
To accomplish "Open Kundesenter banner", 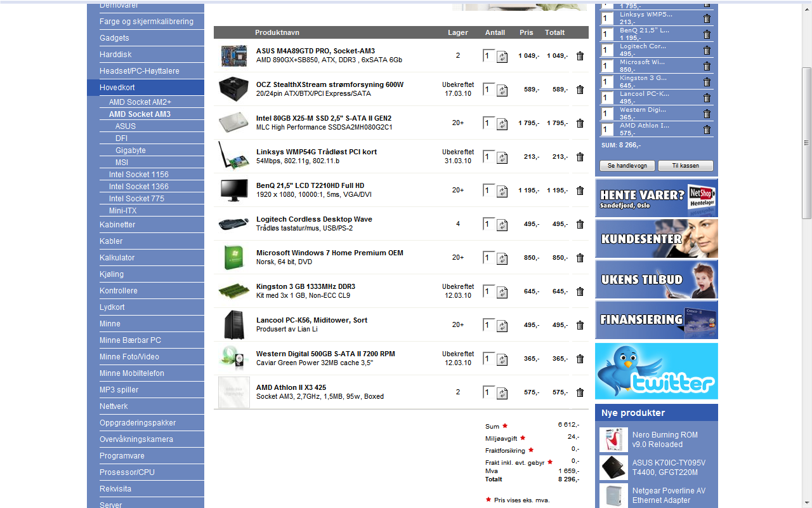I will click(657, 239).
